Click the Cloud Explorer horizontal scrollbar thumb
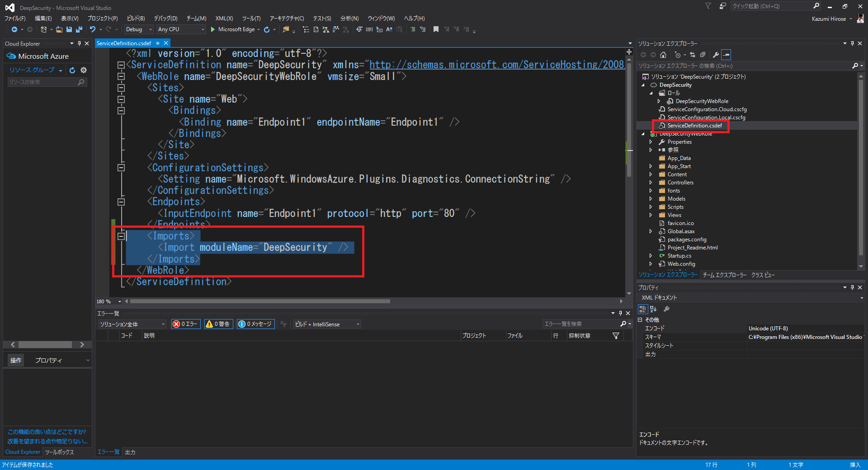Image resolution: width=868 pixels, height=470 pixels. 45,344
